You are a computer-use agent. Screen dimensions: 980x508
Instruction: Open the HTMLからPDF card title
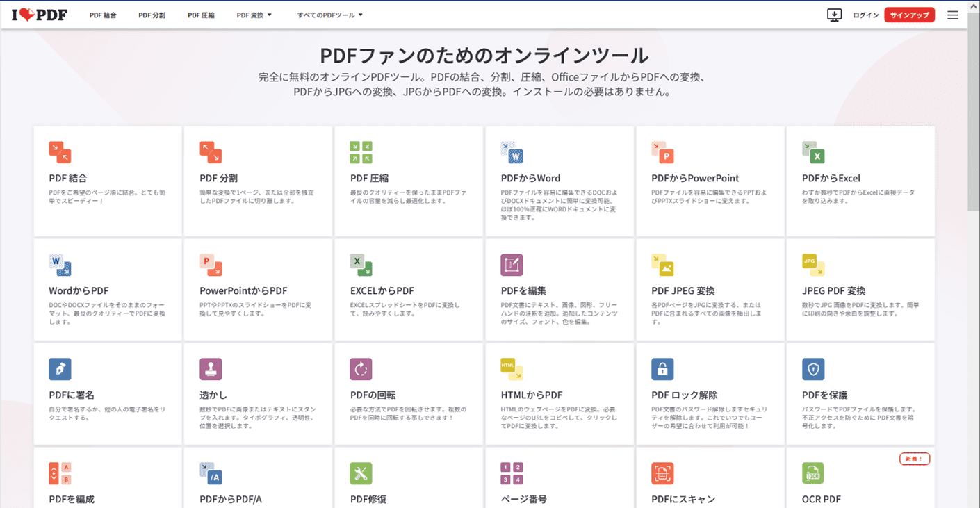532,395
